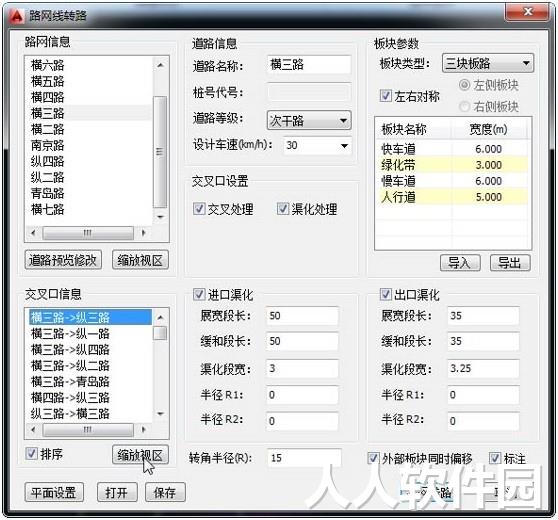Screen dimensions: 558x520
Task: Select 横三路->青岛路 in the intersection list
Action: (x=70, y=381)
